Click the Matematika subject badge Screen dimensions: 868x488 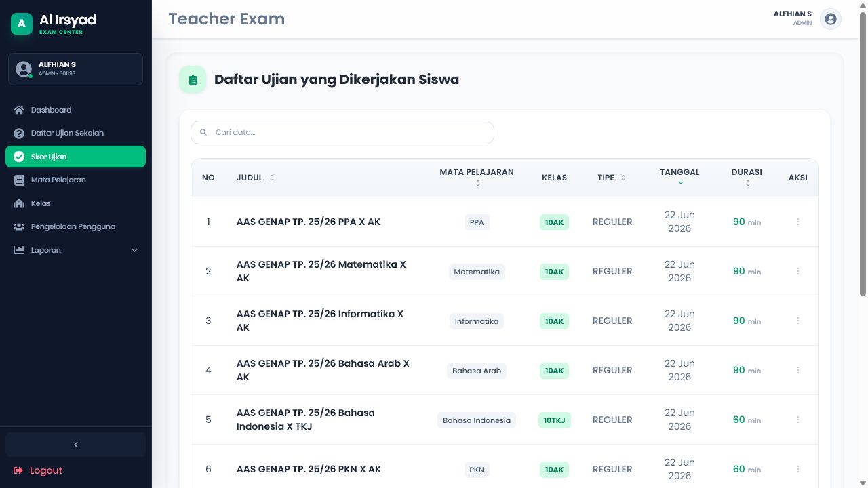[x=477, y=272]
